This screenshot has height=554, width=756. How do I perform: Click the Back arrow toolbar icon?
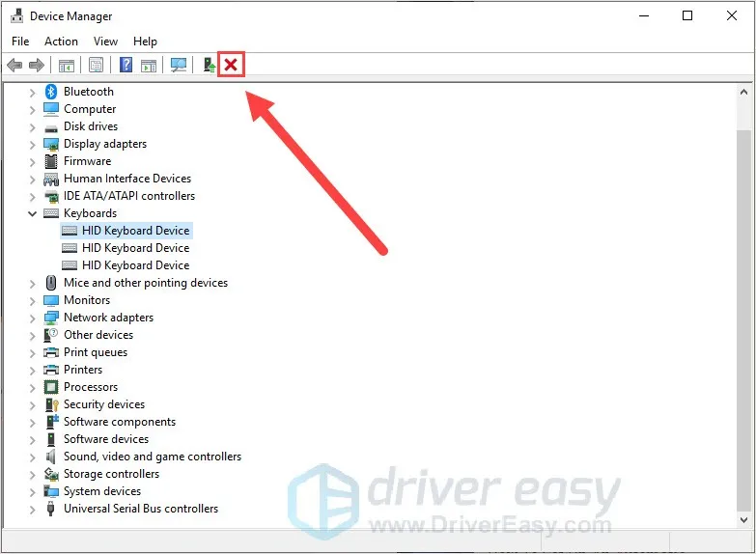(x=14, y=65)
